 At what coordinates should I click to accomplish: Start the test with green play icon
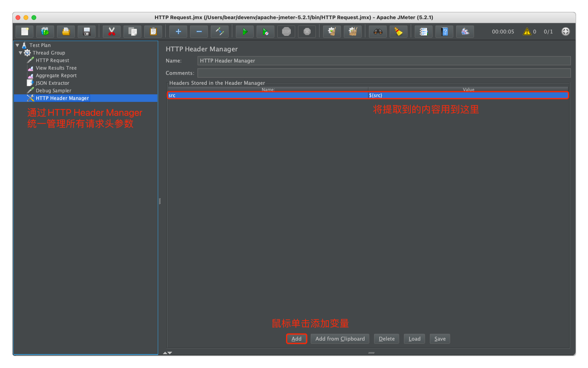[245, 31]
